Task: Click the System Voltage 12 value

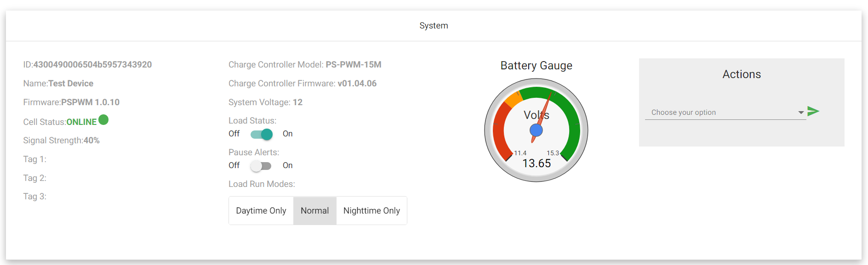Action: 297,102
